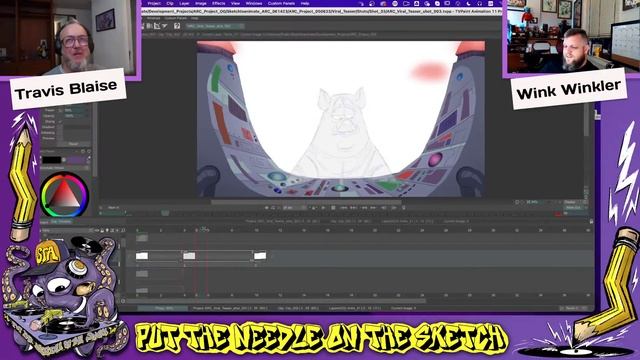
Task: Open the Help menu in top bar
Action: (305, 3)
